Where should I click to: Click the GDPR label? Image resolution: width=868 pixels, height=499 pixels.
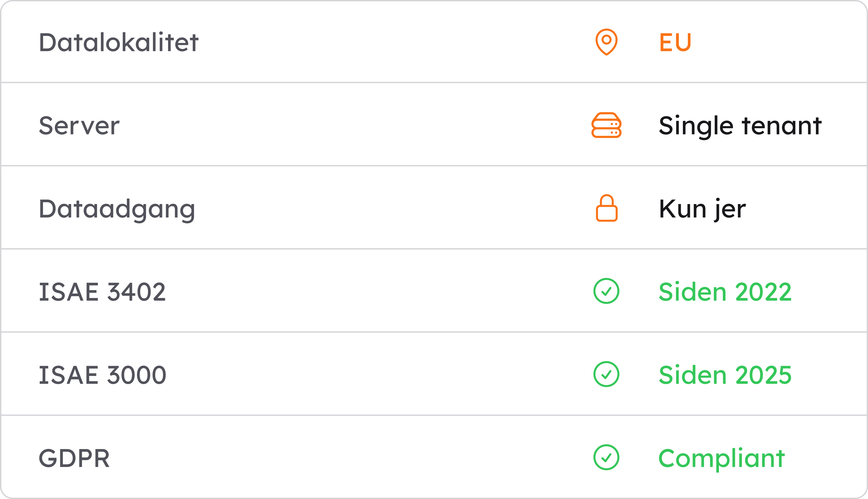click(x=74, y=458)
